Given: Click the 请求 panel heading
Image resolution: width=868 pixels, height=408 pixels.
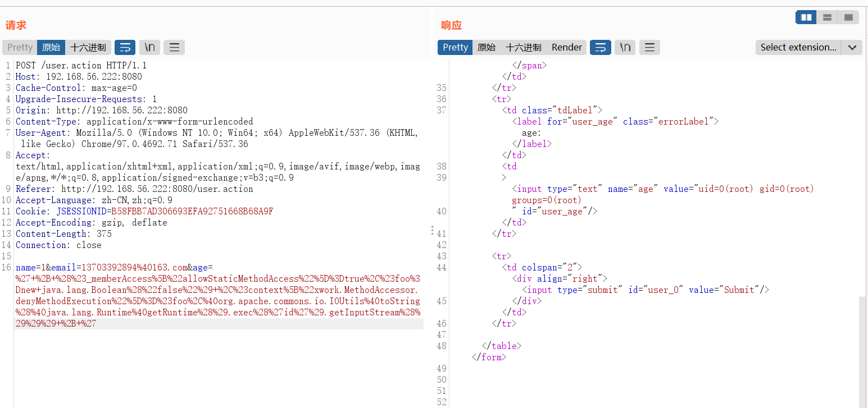Looking at the screenshot, I should 16,25.
